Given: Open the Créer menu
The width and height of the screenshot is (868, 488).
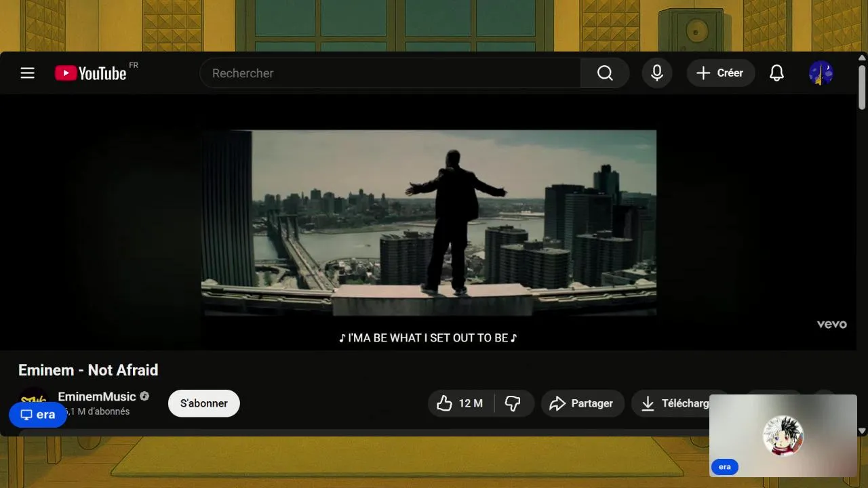Looking at the screenshot, I should point(721,73).
